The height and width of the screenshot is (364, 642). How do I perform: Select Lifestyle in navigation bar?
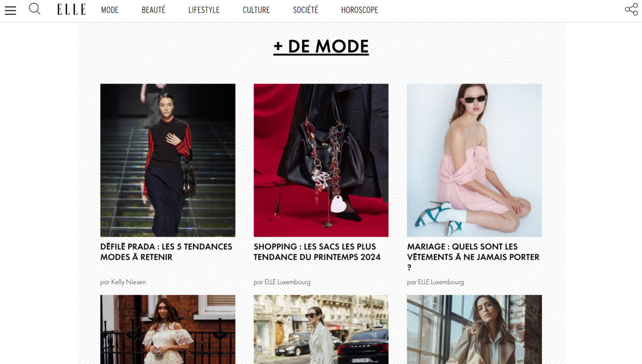tap(204, 10)
